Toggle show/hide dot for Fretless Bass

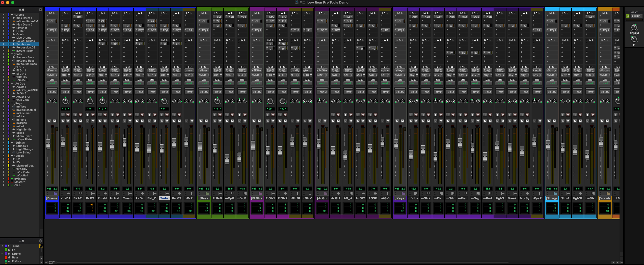(x=3, y=57)
